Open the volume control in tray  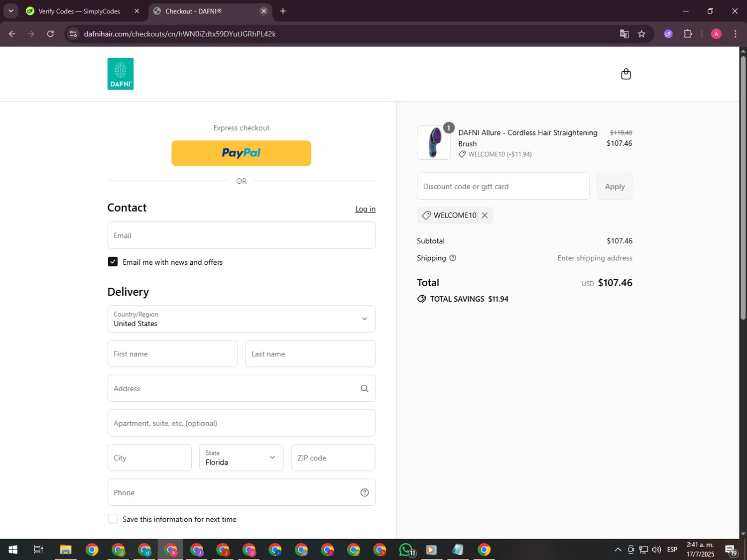click(656, 550)
